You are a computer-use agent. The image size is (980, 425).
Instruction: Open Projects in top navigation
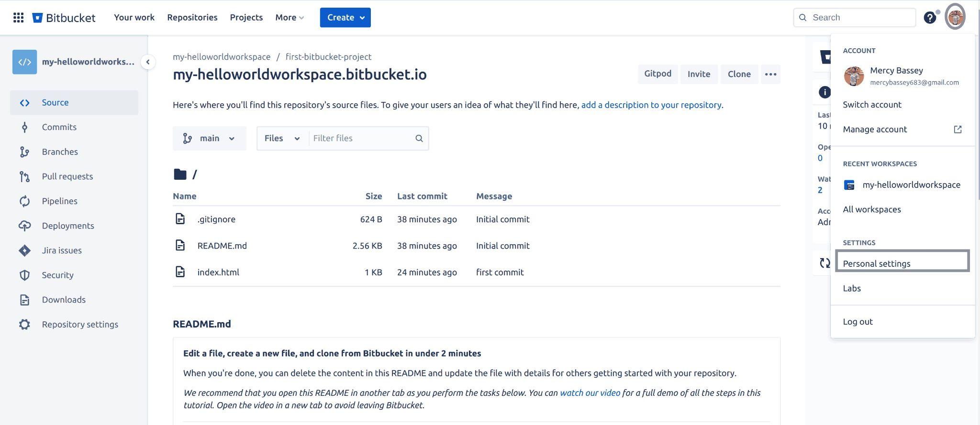[246, 18]
